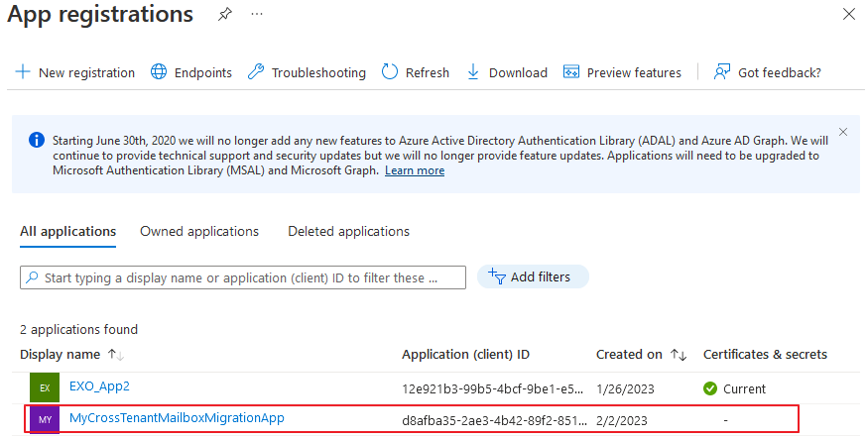Image resolution: width=868 pixels, height=440 pixels.
Task: Switch to Owned applications tab
Action: click(x=199, y=231)
